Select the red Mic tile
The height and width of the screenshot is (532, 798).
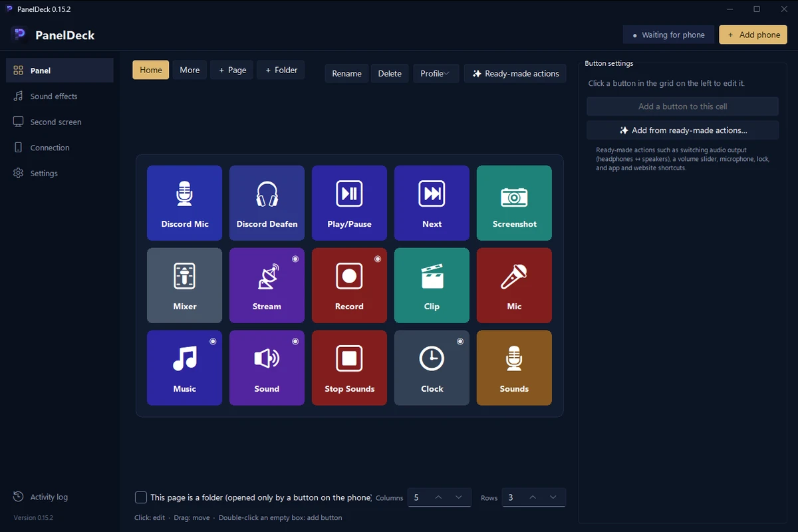(x=514, y=285)
